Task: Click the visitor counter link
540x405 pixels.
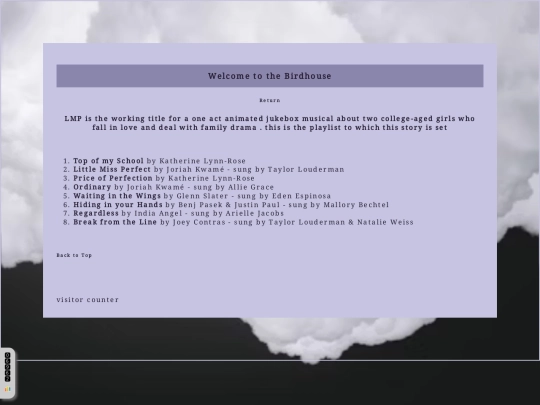Action: click(x=87, y=300)
